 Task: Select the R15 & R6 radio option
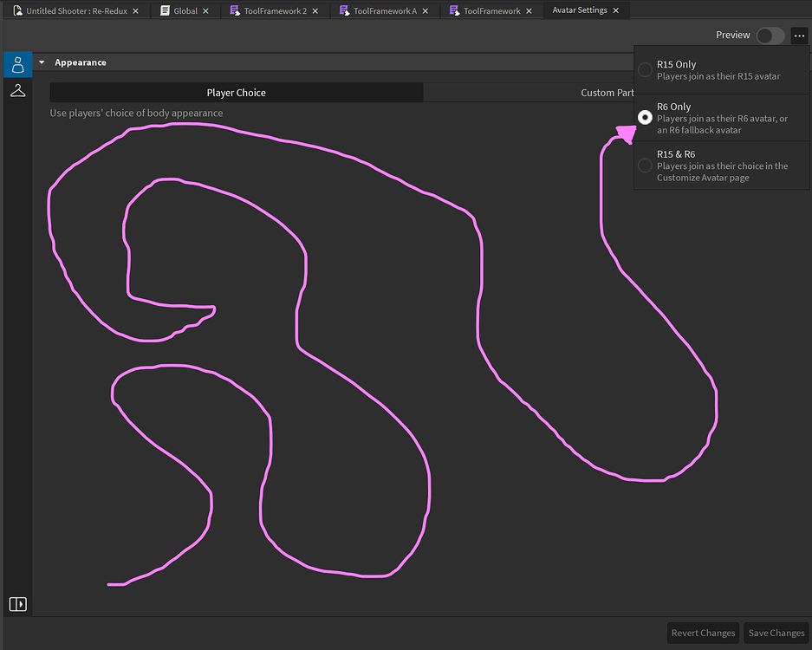point(645,166)
